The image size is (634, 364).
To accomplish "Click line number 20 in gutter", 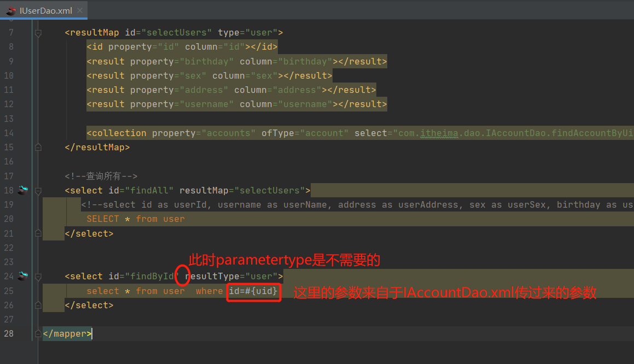I will [9, 219].
